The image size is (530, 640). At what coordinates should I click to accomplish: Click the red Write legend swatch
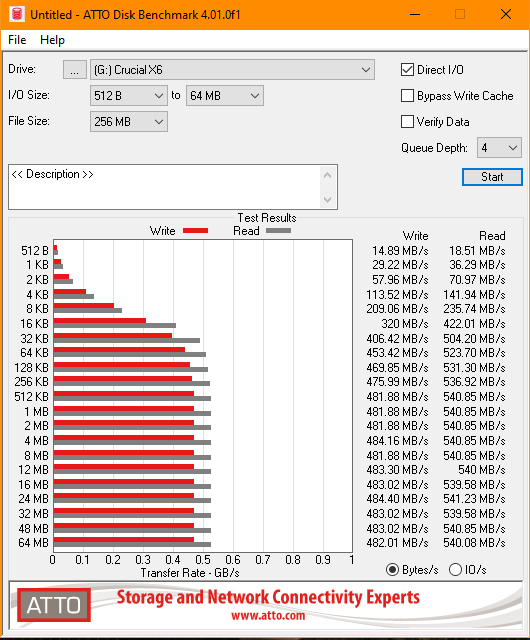tap(196, 231)
